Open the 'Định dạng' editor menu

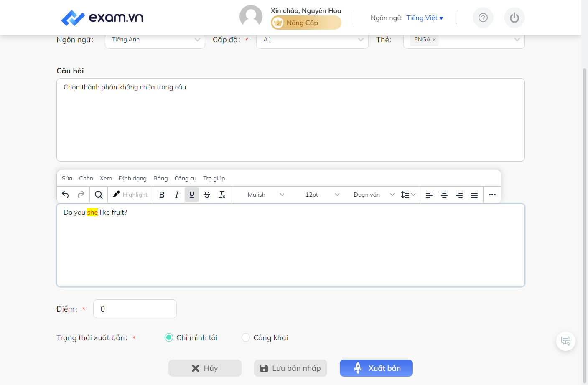click(132, 178)
